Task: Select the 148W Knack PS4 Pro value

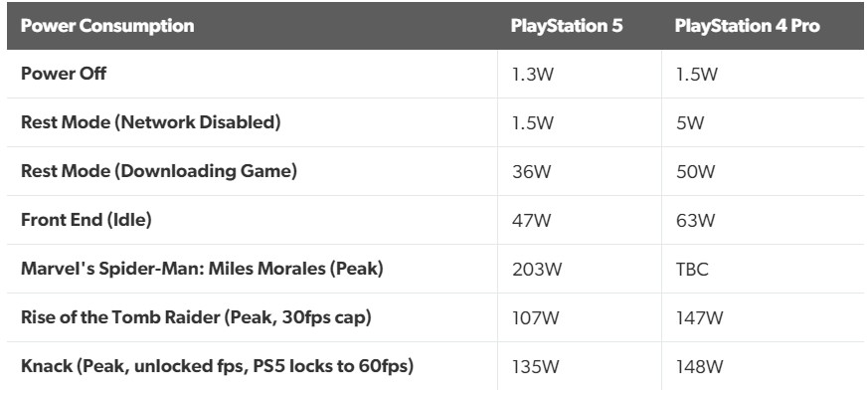Action: tap(699, 366)
